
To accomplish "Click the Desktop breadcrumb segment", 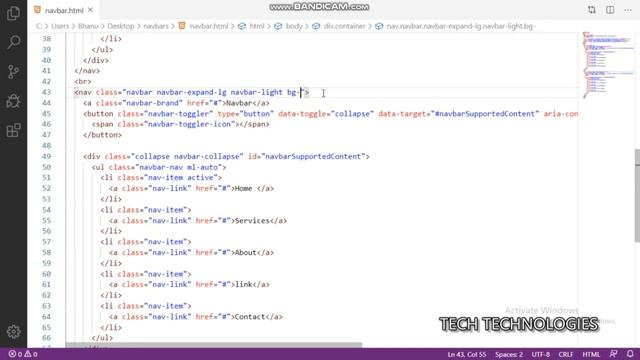I will [x=120, y=26].
